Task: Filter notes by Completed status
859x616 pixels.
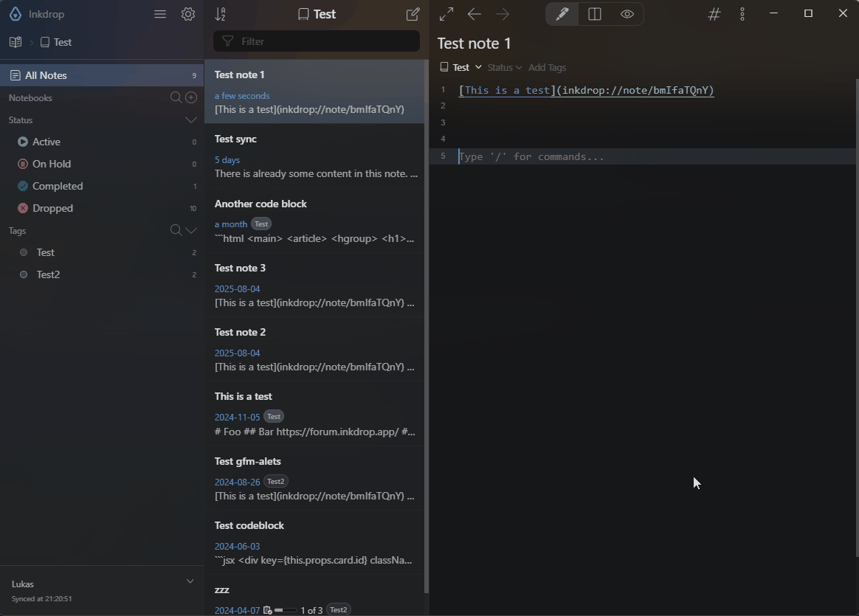Action: point(58,186)
